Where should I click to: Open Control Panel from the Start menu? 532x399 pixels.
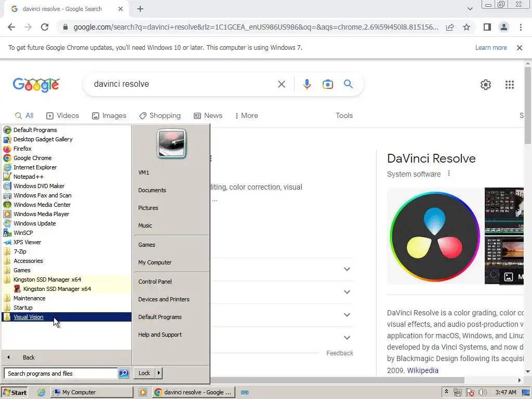(x=155, y=282)
